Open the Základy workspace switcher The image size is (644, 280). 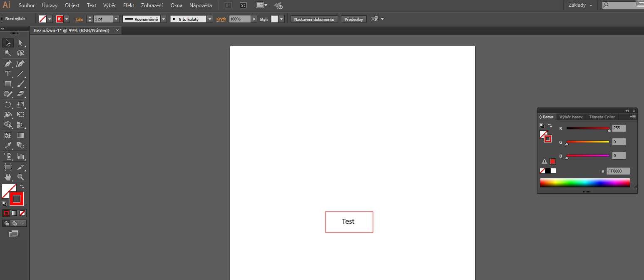click(580, 5)
